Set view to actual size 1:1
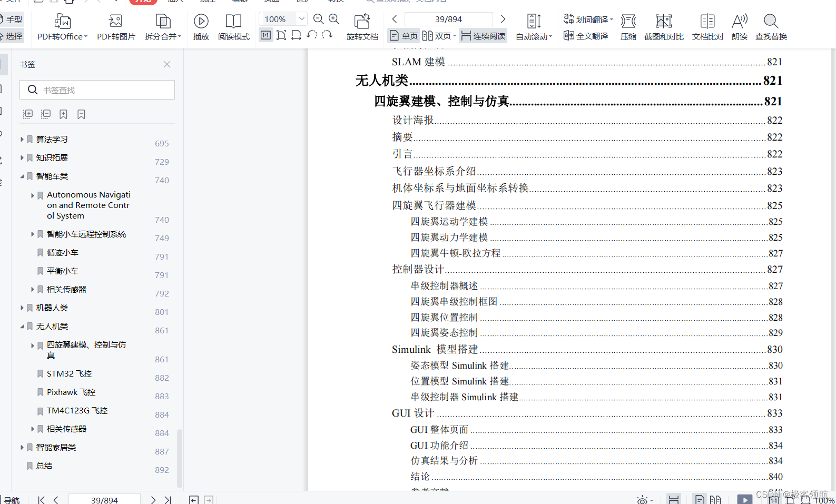 [x=266, y=35]
